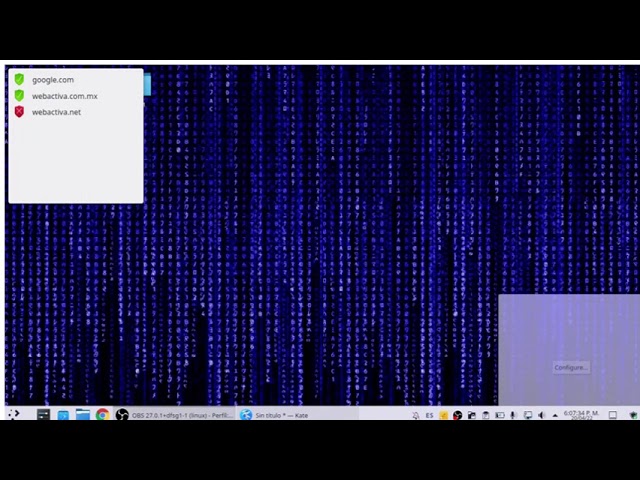Image resolution: width=640 pixels, height=480 pixels.
Task: Open the network connections tray icon
Action: point(528,415)
